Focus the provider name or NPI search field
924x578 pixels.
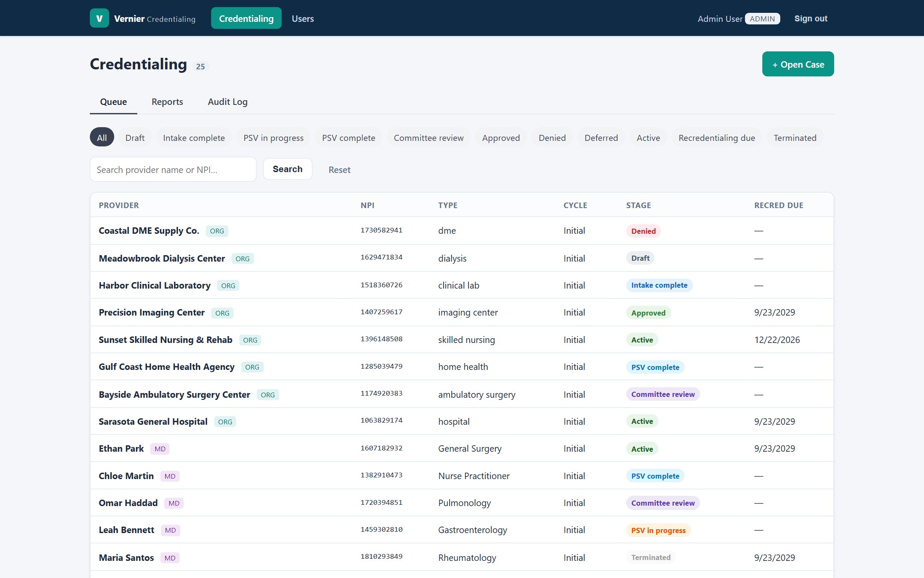173,170
